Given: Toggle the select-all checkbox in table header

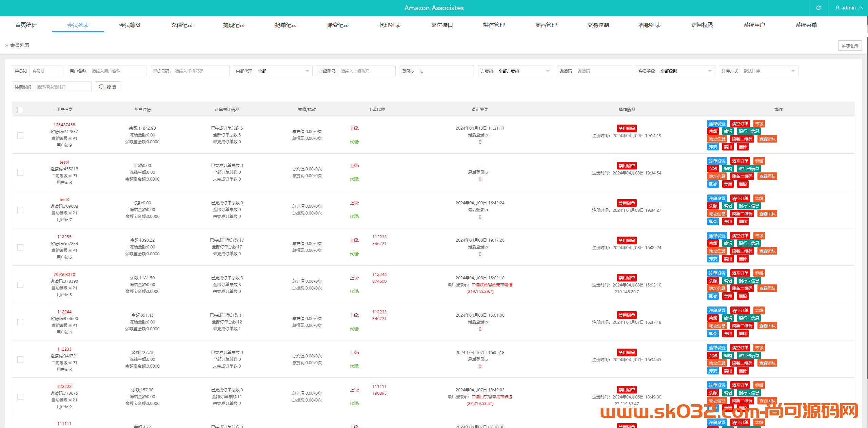Looking at the screenshot, I should 20,110.
